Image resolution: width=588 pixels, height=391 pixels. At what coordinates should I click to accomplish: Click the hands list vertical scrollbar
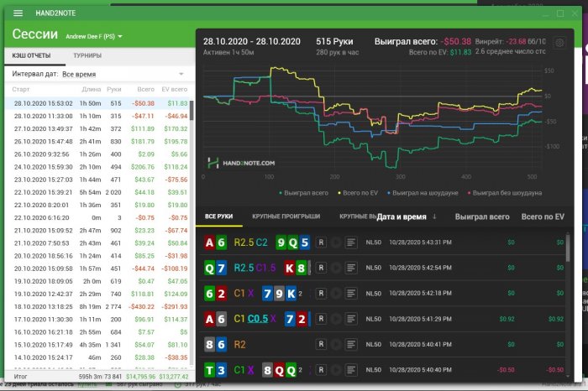pyautogui.click(x=568, y=248)
